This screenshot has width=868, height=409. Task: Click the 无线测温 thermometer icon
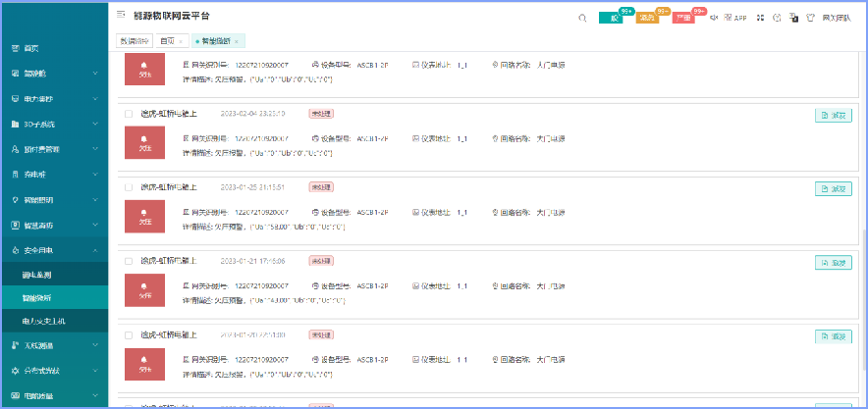click(15, 345)
